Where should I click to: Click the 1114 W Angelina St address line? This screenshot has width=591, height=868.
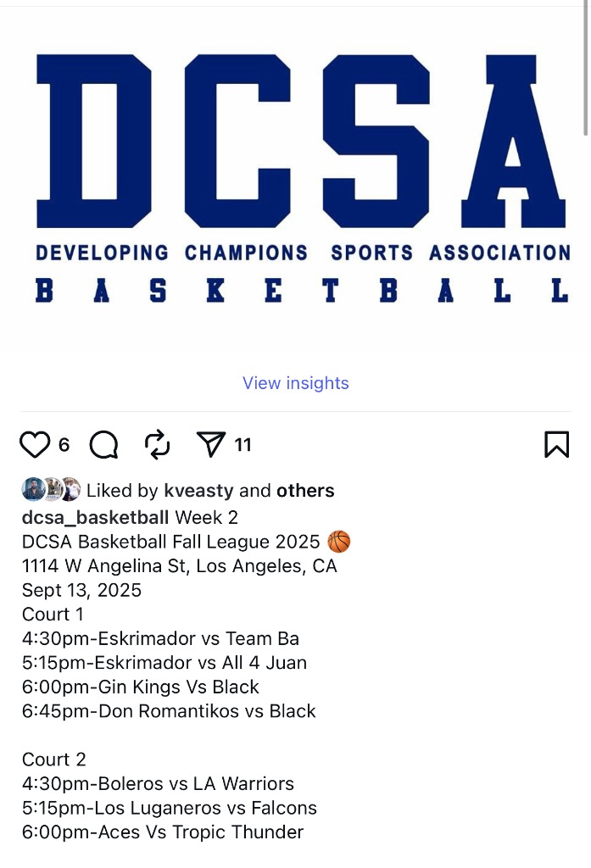180,565
